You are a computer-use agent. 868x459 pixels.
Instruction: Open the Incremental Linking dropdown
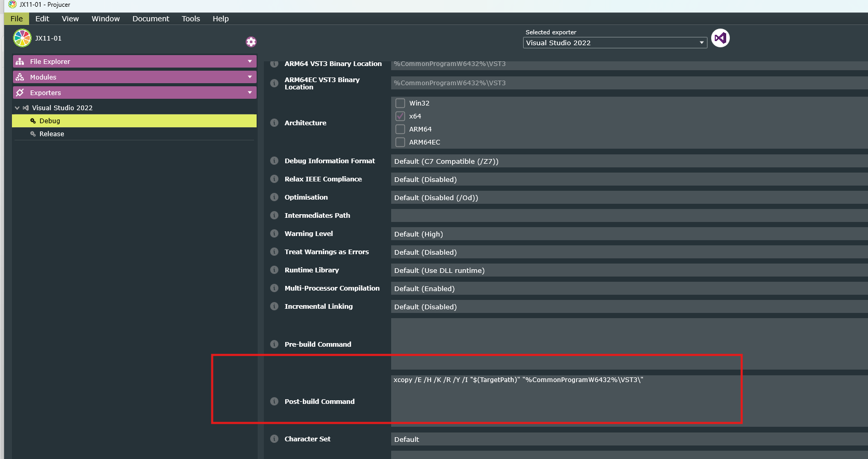[630, 307]
